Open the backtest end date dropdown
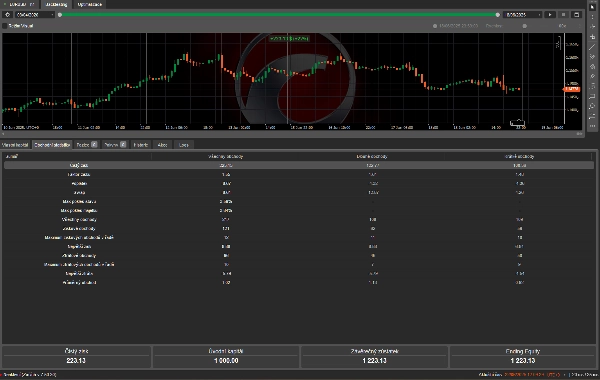 coord(523,15)
